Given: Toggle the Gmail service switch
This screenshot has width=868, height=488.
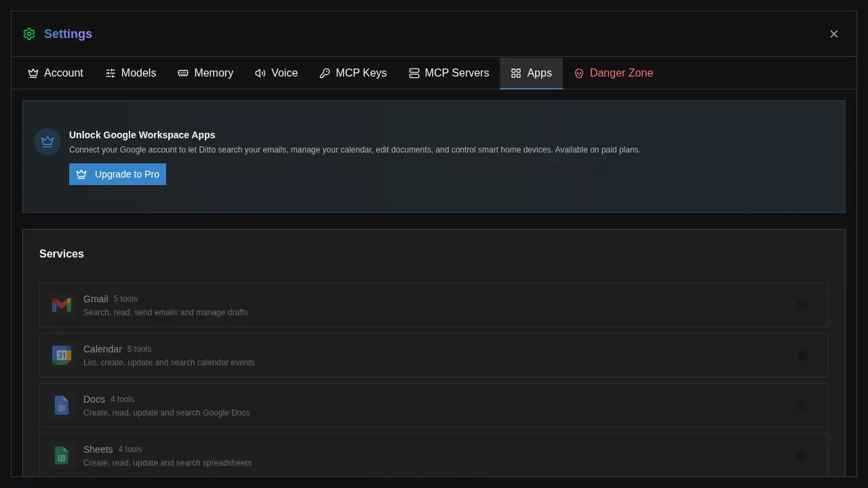Looking at the screenshot, I should point(803,305).
